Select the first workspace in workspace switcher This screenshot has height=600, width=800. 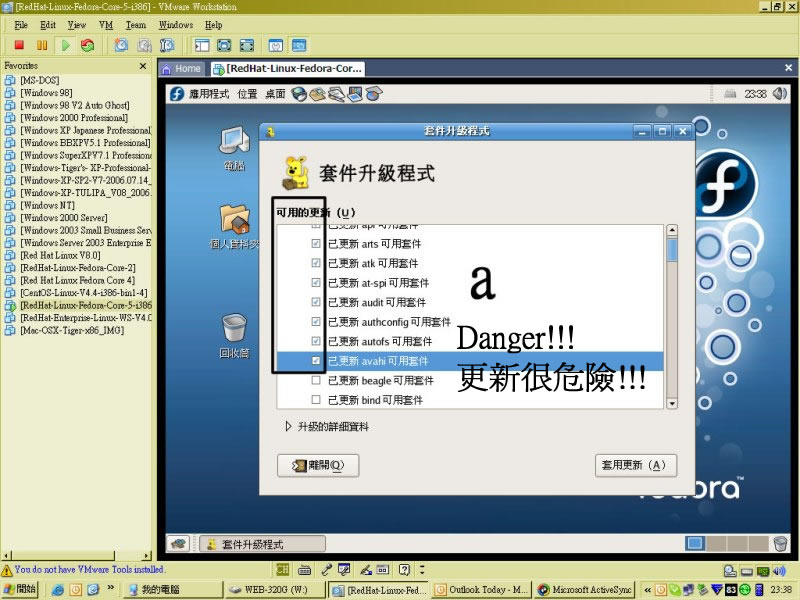point(694,544)
